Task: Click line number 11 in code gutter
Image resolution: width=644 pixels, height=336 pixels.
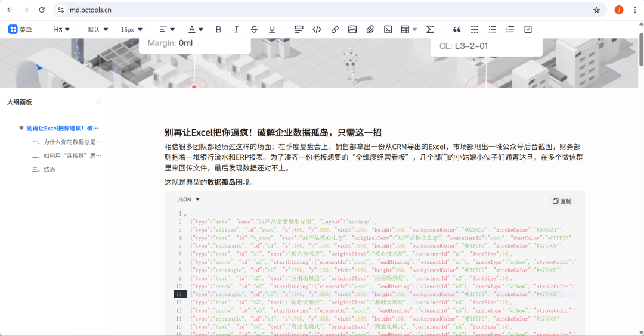Action: click(179, 294)
